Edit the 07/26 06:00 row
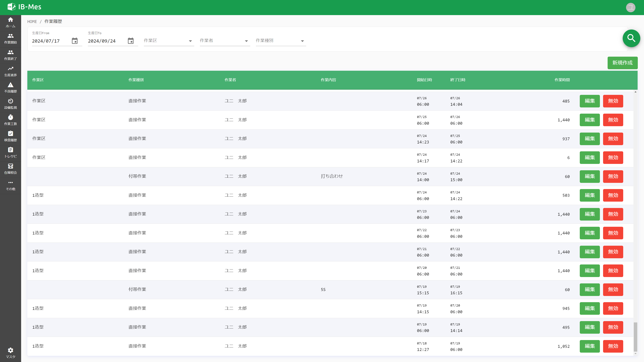644x362 pixels. pyautogui.click(x=590, y=101)
